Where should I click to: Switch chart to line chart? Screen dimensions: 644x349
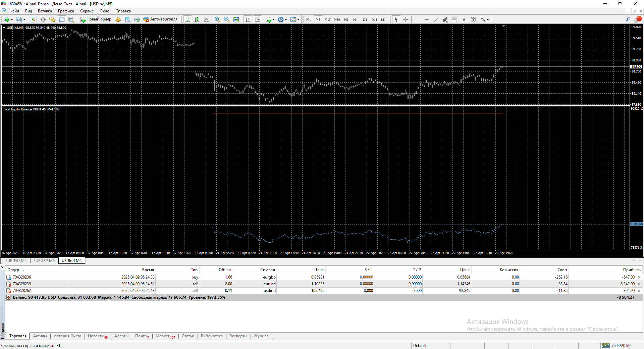pos(206,19)
